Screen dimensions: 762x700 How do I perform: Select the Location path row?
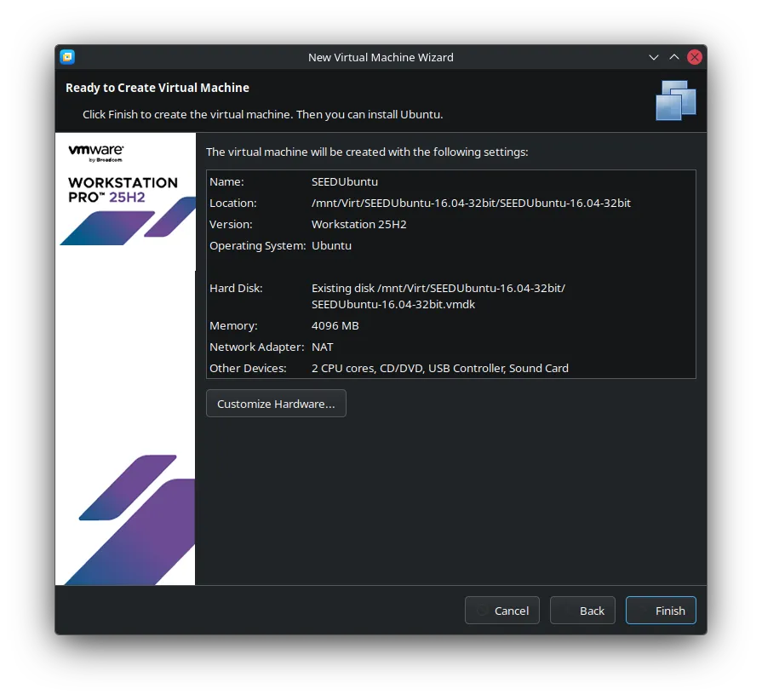click(x=471, y=203)
